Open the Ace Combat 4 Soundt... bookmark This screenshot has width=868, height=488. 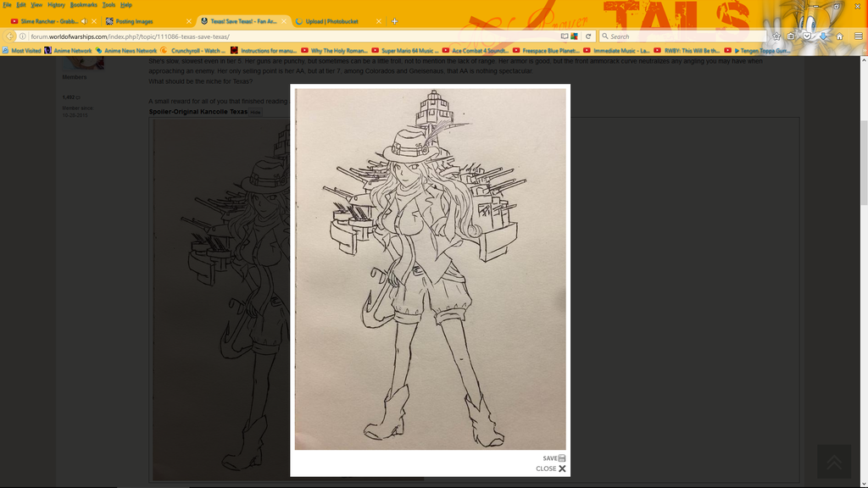476,51
